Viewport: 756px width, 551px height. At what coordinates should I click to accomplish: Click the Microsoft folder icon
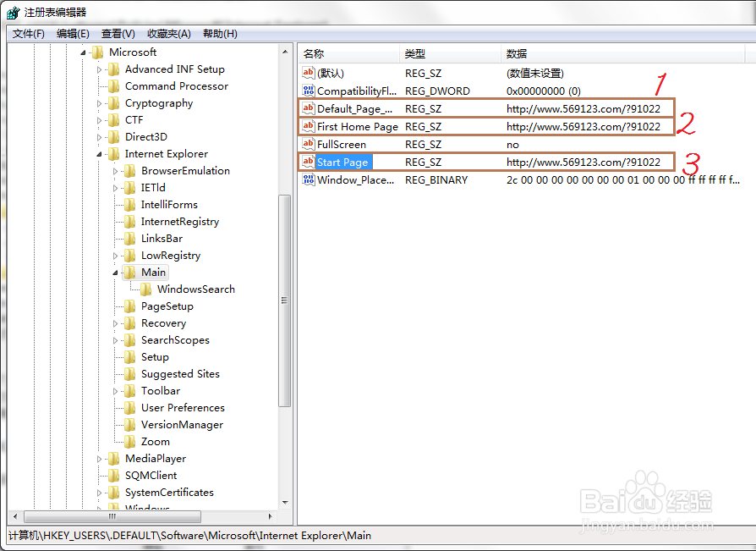97,52
